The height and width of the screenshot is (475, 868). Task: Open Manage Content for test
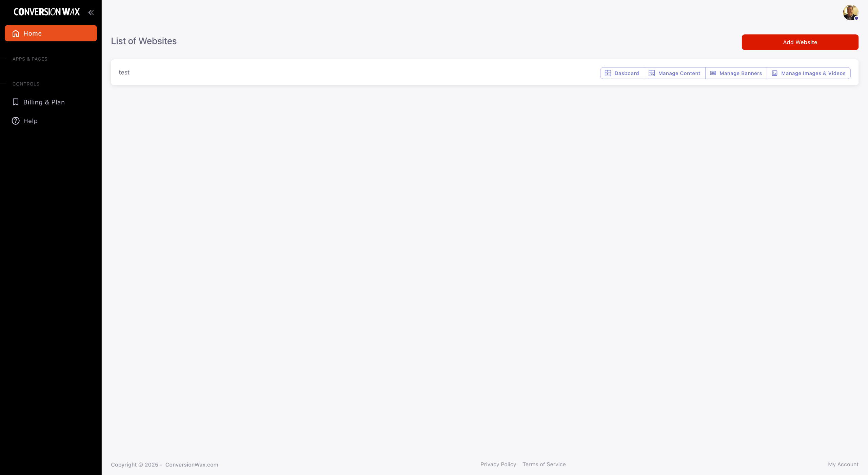coord(679,73)
